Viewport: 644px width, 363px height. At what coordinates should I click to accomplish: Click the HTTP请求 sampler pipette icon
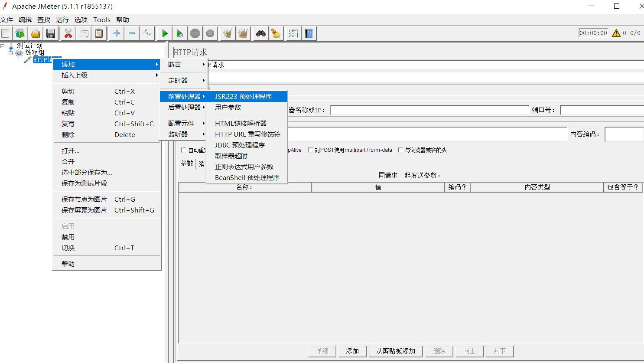pyautogui.click(x=28, y=60)
